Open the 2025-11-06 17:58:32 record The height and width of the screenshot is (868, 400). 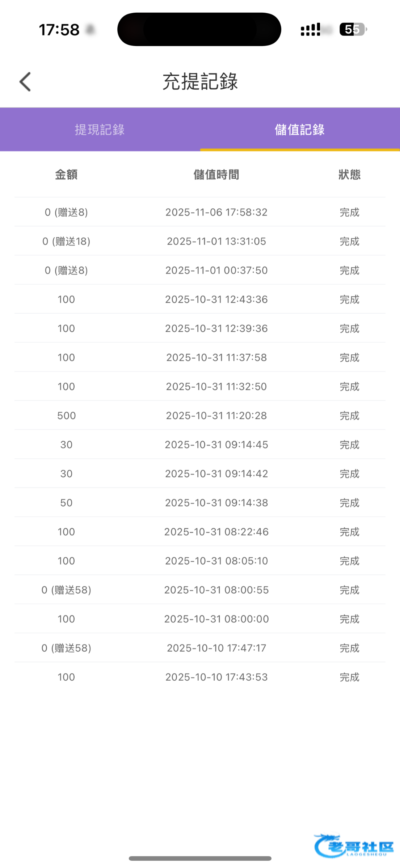pos(216,212)
